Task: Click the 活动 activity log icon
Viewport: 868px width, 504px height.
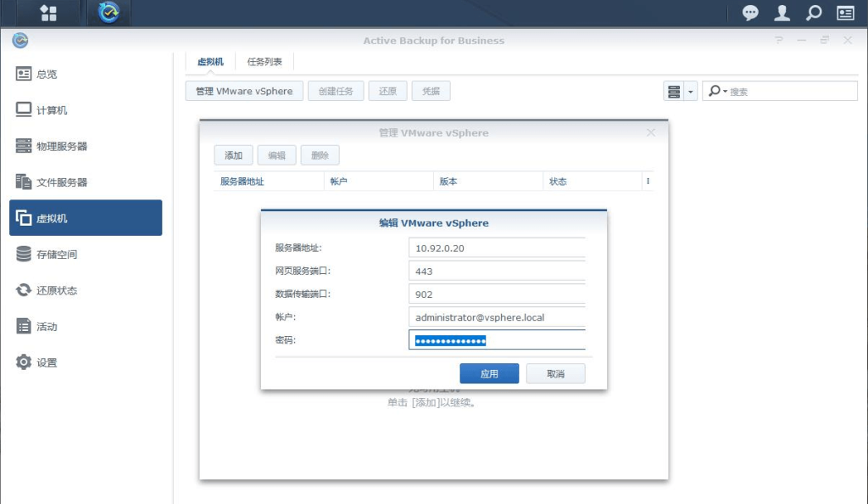Action: pos(23,326)
